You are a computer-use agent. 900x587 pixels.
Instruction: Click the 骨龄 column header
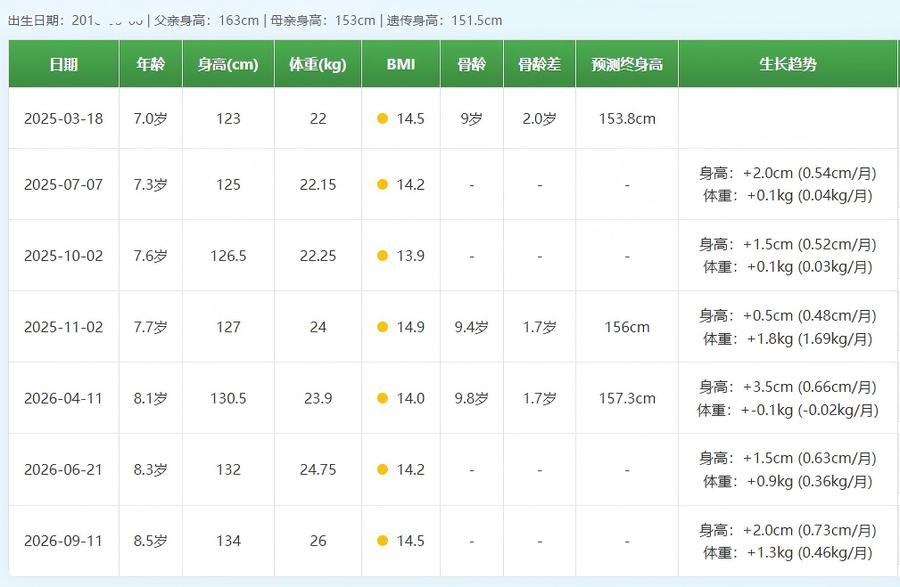click(471, 64)
